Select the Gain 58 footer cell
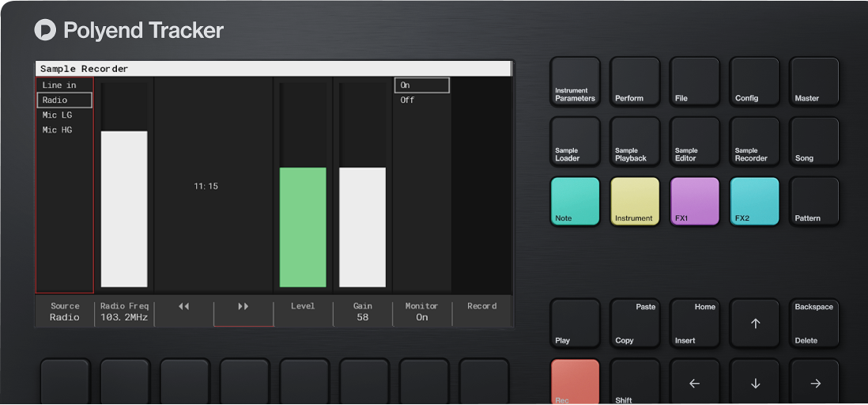 pyautogui.click(x=363, y=312)
